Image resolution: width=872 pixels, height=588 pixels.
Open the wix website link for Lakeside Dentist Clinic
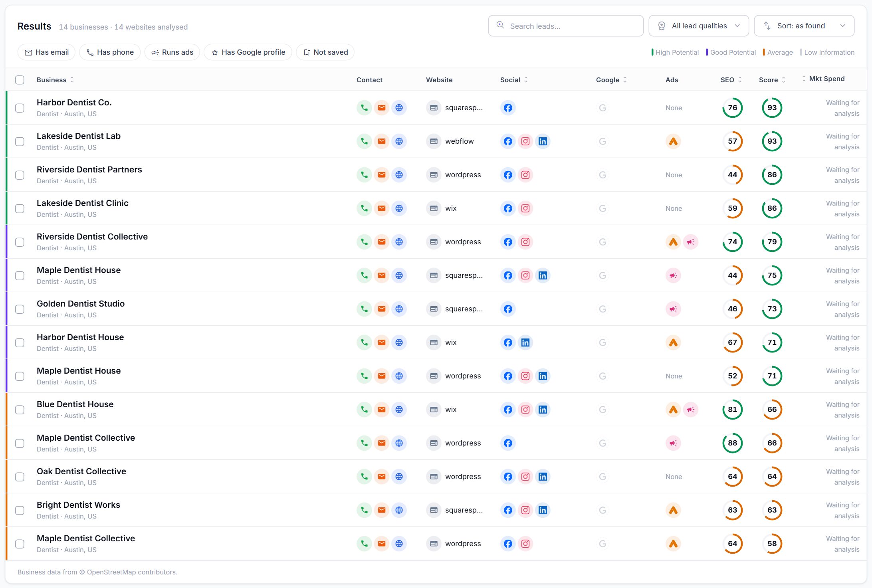451,208
